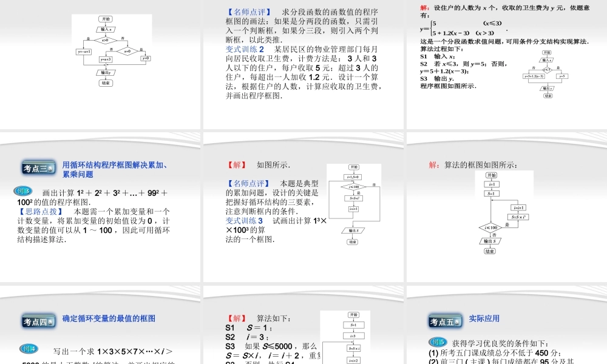The height and width of the screenshot is (364, 607).
Task: Click condition (1) 所考五门课成绩总分不低于450分
Action: pyautogui.click(x=495, y=353)
